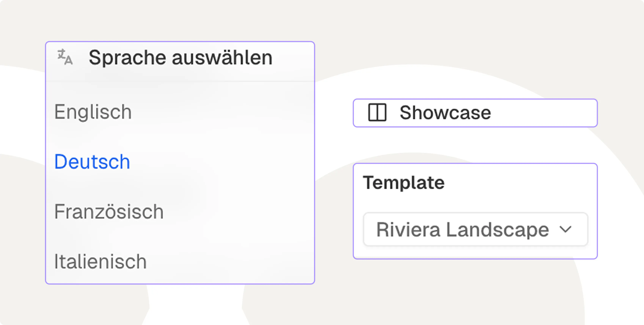Click the Riviera Landscape text

pos(463,229)
